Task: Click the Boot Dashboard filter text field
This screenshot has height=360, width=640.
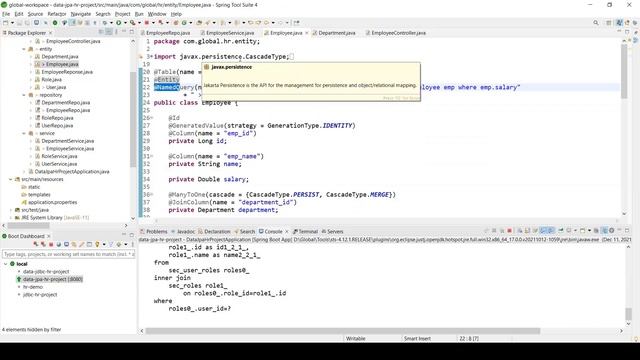Action: pyautogui.click(x=69, y=254)
